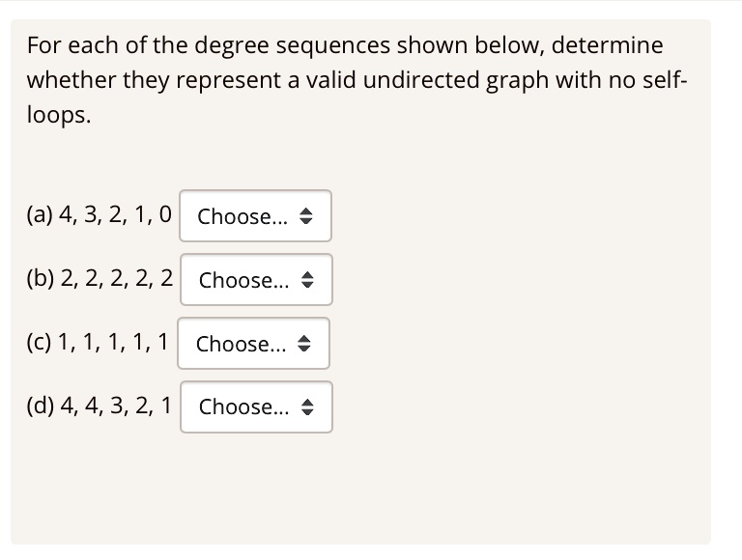Click the up-down arrow icon on dropdown (a)
This screenshot has height=560, width=742.
point(309,216)
